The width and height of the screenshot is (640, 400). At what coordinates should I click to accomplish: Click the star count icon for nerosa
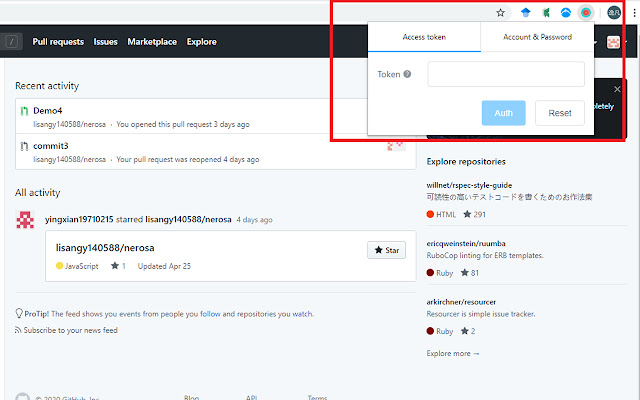coord(115,266)
